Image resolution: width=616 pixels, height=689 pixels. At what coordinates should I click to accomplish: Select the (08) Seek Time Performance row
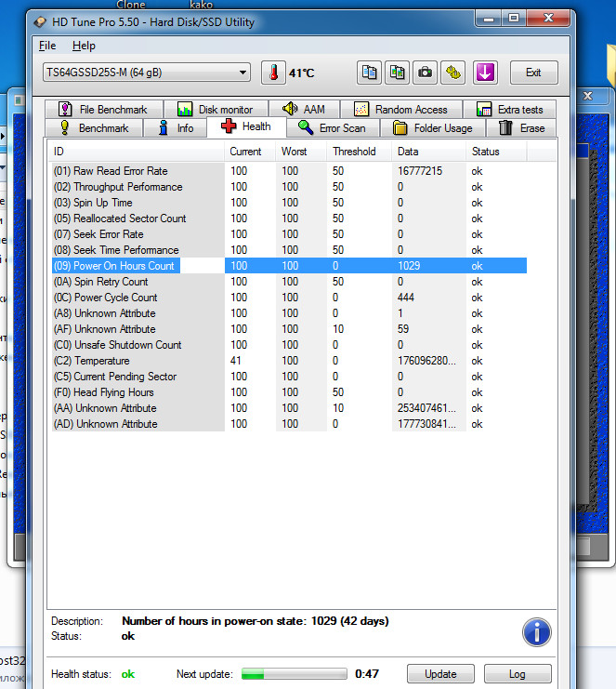pos(289,250)
